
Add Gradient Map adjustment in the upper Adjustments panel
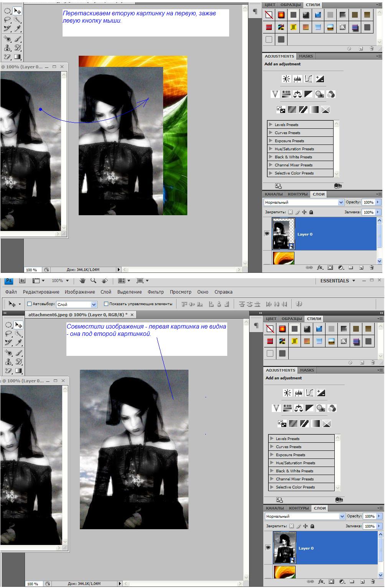click(314, 110)
